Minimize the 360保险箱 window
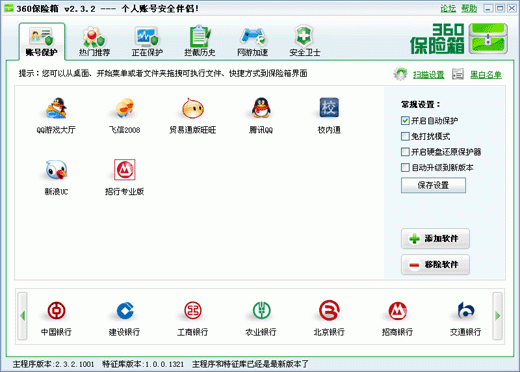520x372 pixels. pos(488,8)
